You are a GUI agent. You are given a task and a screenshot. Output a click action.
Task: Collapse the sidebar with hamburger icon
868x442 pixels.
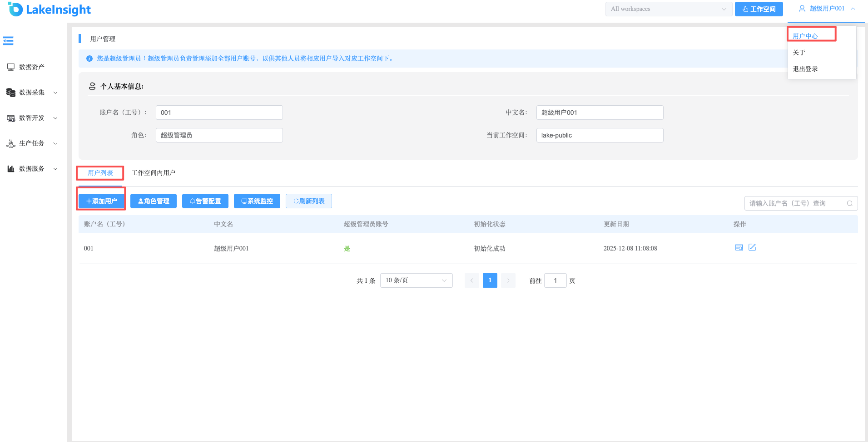8,41
